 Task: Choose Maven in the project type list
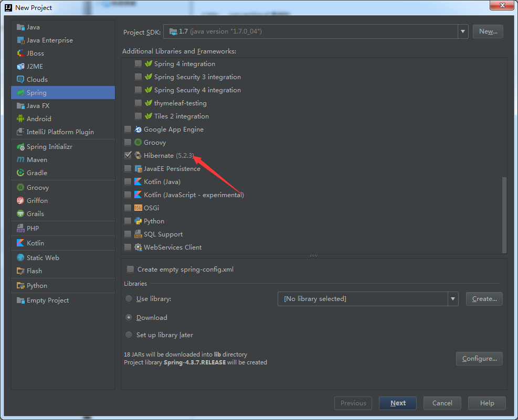37,160
